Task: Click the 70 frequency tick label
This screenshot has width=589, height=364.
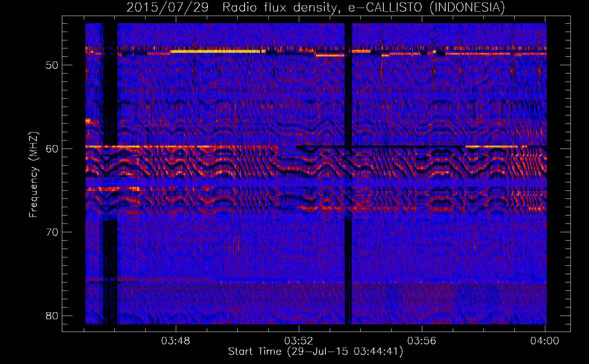Action: (x=52, y=232)
